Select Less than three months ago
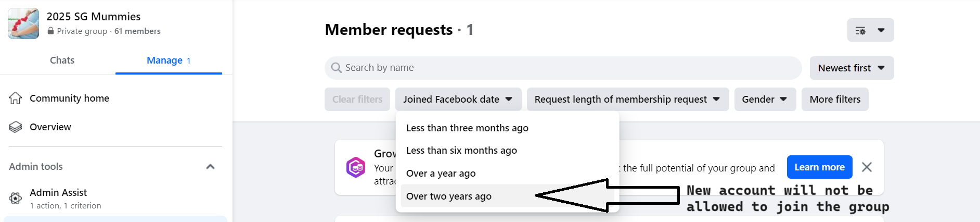980x222 pixels. (x=467, y=128)
